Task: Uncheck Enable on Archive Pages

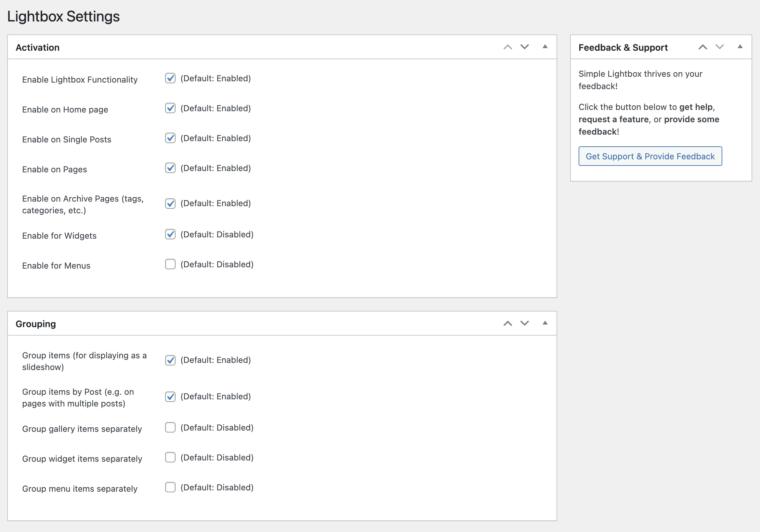Action: click(170, 204)
